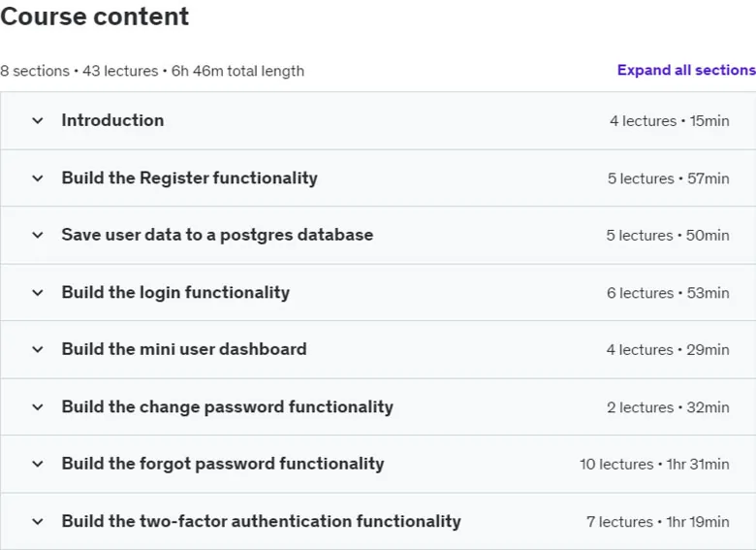Image resolution: width=756 pixels, height=550 pixels.
Task: Open Build the Register functionality title
Action: click(189, 178)
